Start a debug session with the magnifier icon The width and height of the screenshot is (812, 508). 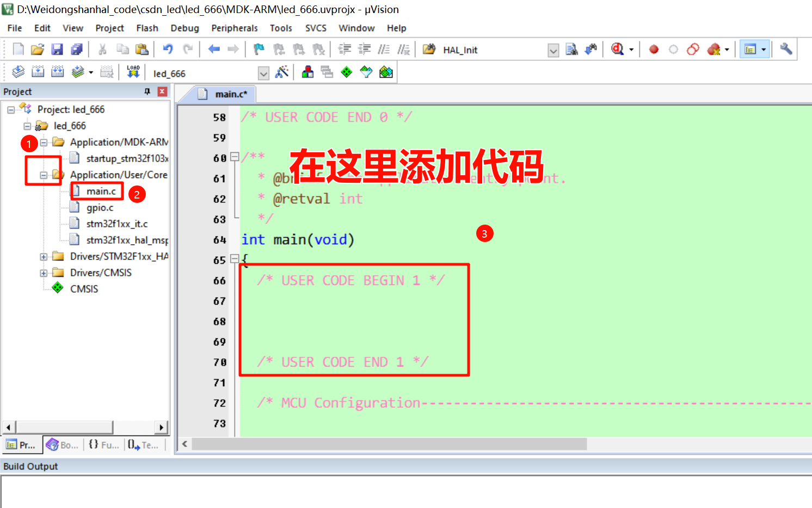pyautogui.click(x=617, y=49)
